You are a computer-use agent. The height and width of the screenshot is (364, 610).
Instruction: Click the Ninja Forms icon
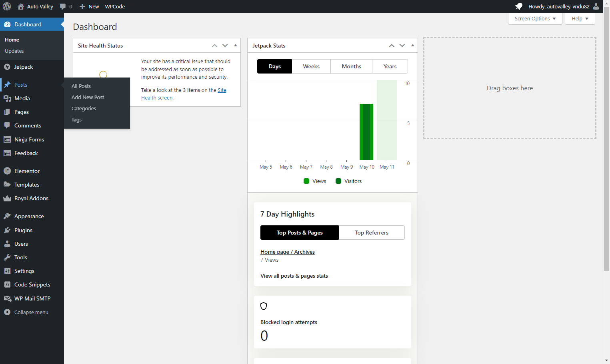click(7, 139)
